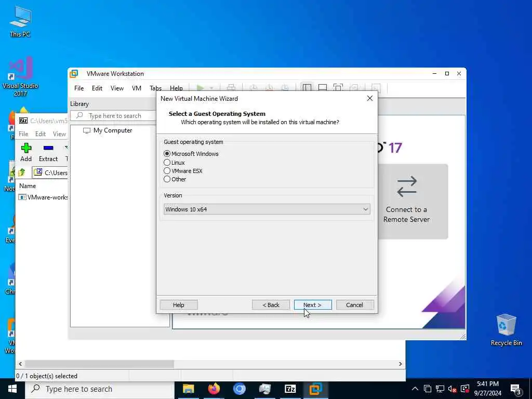Click the taskbar search box
532x399 pixels.
(100, 389)
